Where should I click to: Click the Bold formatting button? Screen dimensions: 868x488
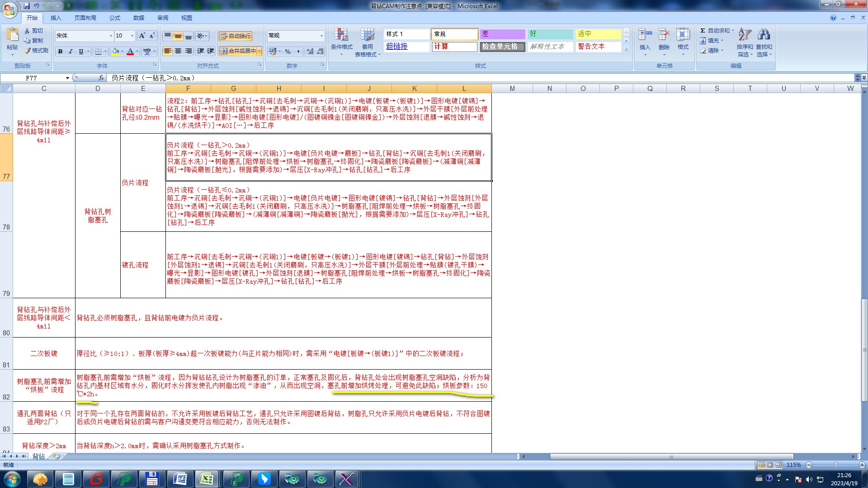(x=60, y=52)
